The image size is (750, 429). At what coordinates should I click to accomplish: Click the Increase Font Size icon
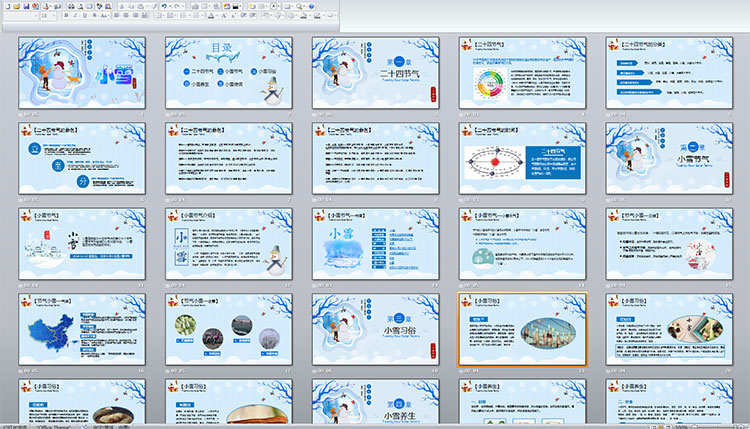pyautogui.click(x=223, y=15)
